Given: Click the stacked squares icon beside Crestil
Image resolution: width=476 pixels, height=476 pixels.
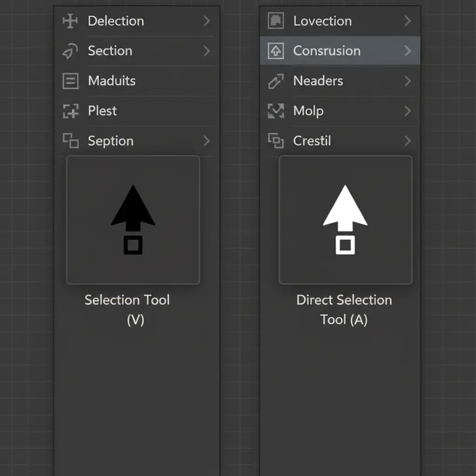Looking at the screenshot, I should [276, 140].
